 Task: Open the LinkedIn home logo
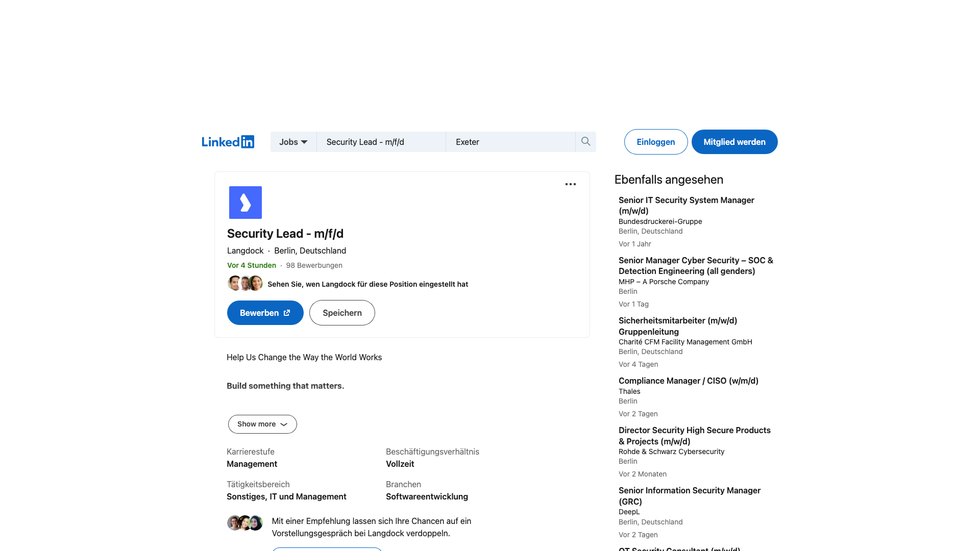[228, 142]
